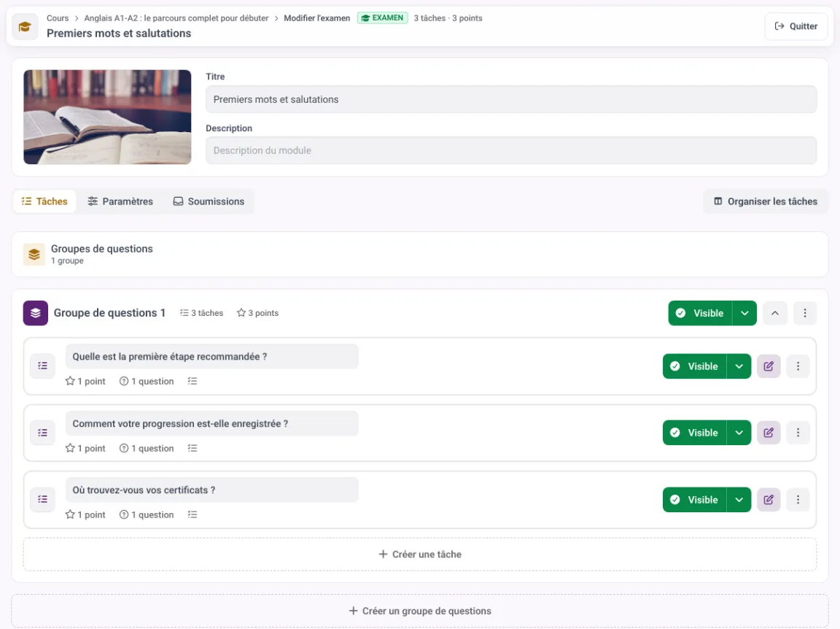Click the EXAMEN badge in the breadcrumb

(x=383, y=18)
